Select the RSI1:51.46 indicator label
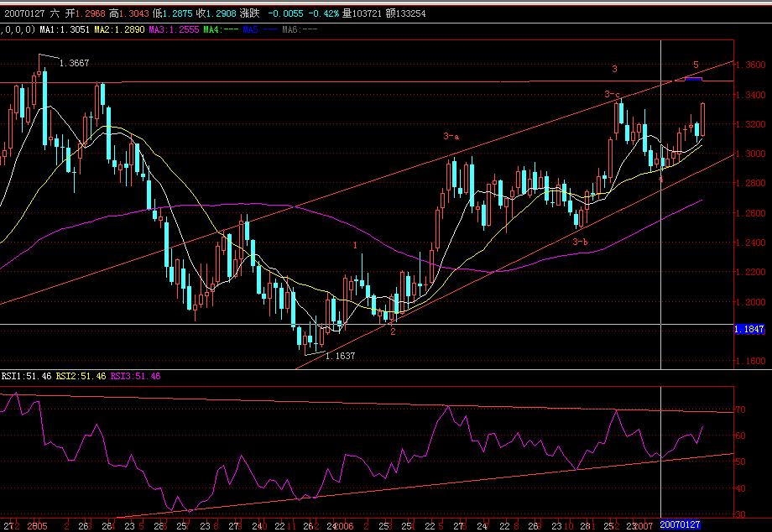 (x=26, y=377)
